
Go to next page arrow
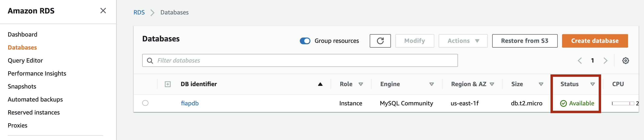pyautogui.click(x=605, y=61)
